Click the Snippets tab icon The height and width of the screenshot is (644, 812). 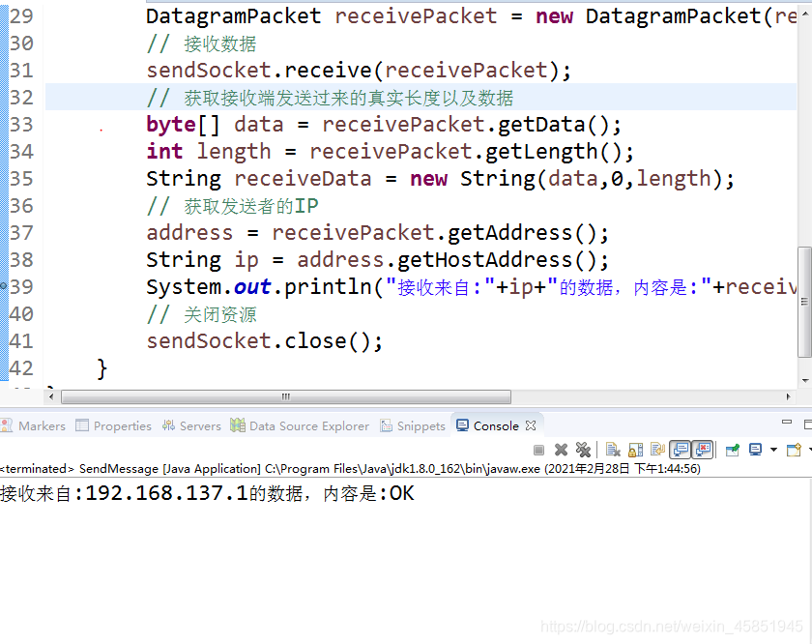coord(387,425)
